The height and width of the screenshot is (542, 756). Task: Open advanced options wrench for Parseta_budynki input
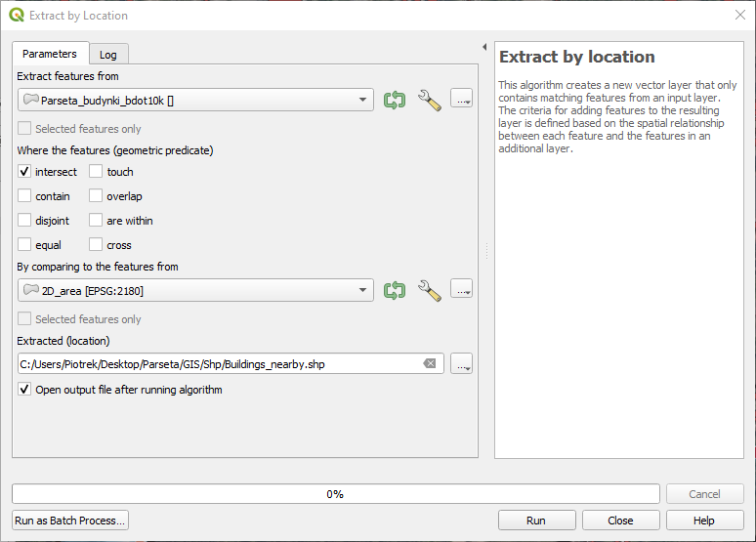429,100
